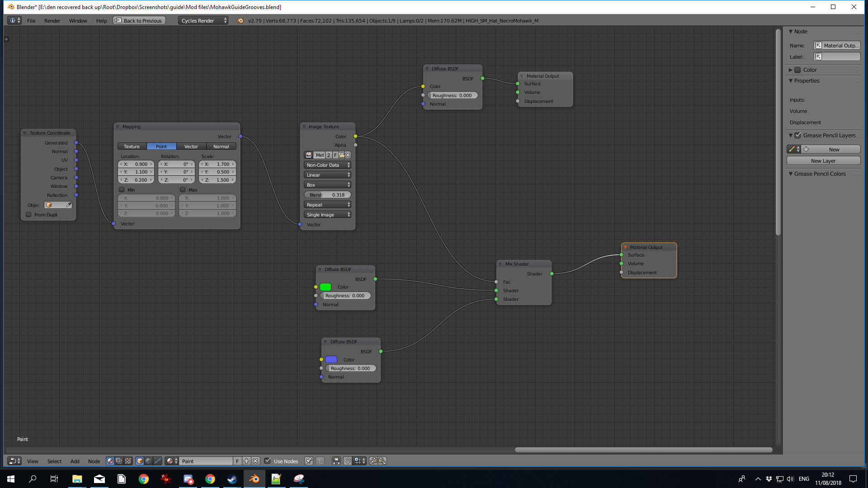
Task: Enable the Min checkbox in Mapping node
Action: click(x=122, y=190)
